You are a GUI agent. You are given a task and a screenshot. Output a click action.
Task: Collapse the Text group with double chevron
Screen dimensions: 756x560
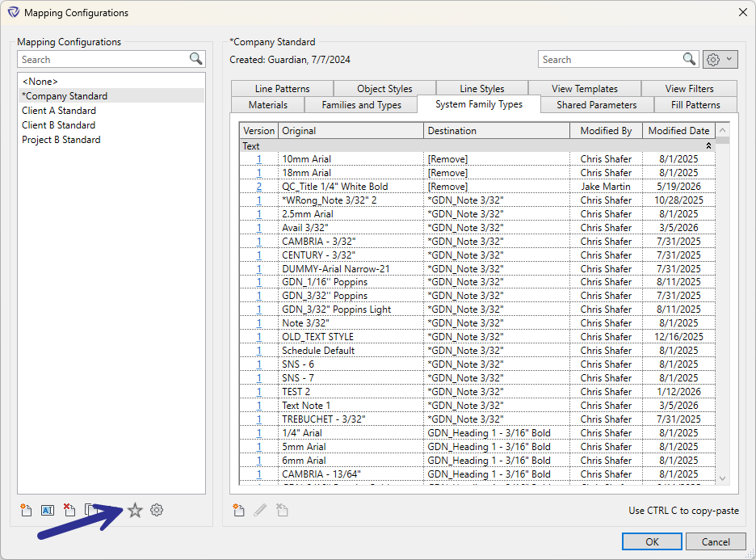coord(709,145)
